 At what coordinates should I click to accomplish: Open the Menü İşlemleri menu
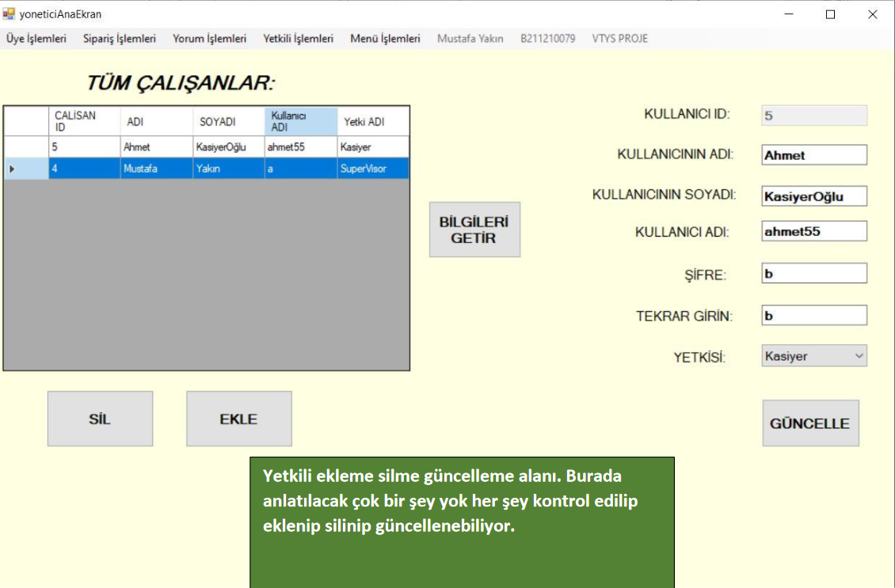click(385, 38)
